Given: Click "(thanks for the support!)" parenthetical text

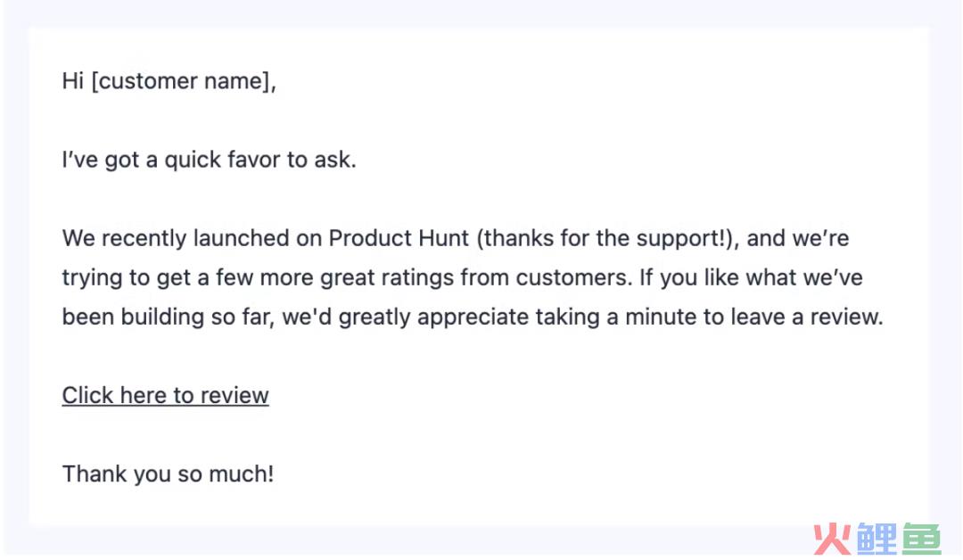Looking at the screenshot, I should coord(607,238).
